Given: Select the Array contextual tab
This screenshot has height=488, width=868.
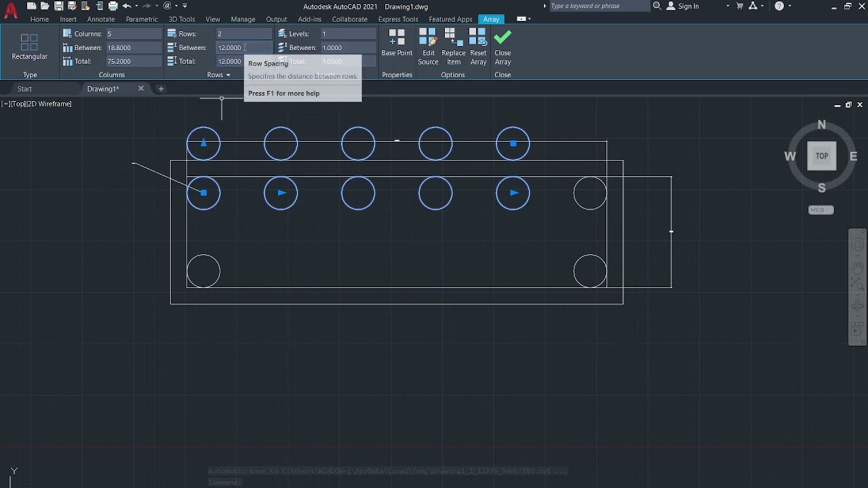Looking at the screenshot, I should pos(491,19).
